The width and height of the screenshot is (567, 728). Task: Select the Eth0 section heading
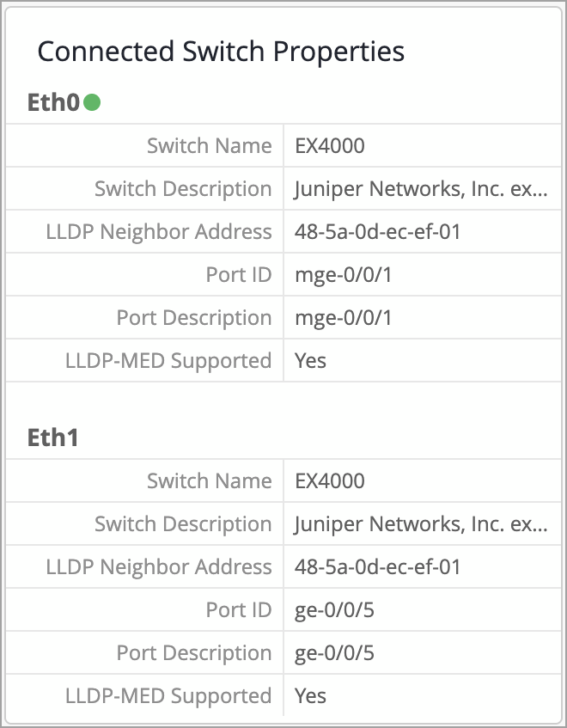(53, 103)
